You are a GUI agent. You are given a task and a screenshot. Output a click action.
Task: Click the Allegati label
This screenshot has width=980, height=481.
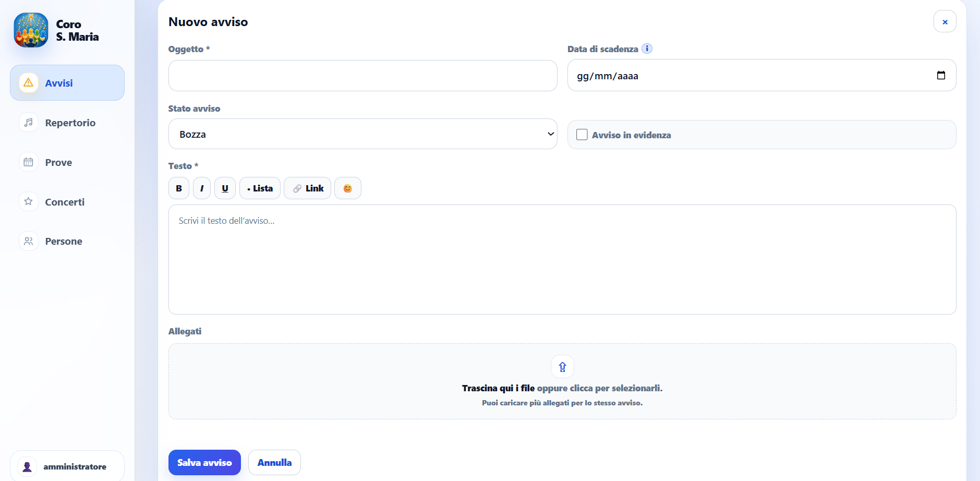(185, 331)
